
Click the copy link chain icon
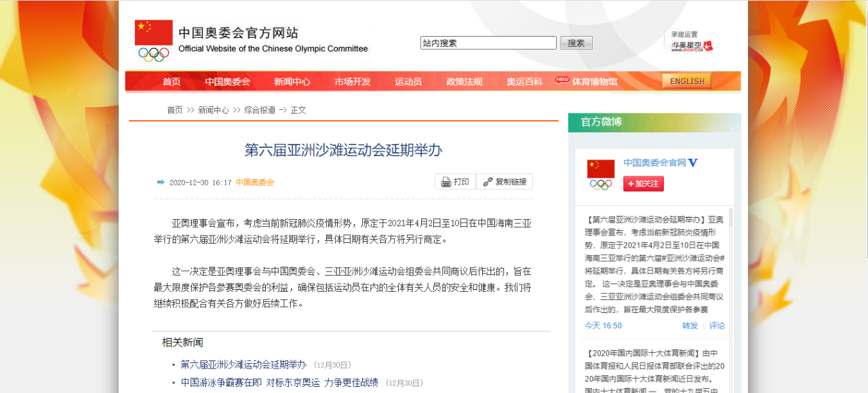coord(488,182)
